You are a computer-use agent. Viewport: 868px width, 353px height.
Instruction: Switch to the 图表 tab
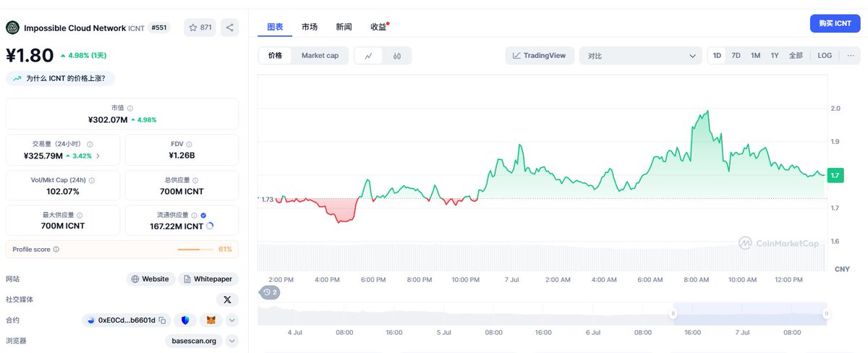(x=275, y=27)
